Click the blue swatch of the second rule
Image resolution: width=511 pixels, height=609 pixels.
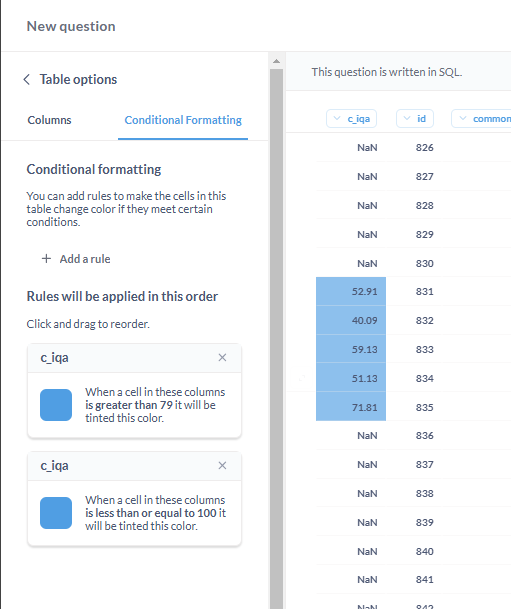[56, 513]
